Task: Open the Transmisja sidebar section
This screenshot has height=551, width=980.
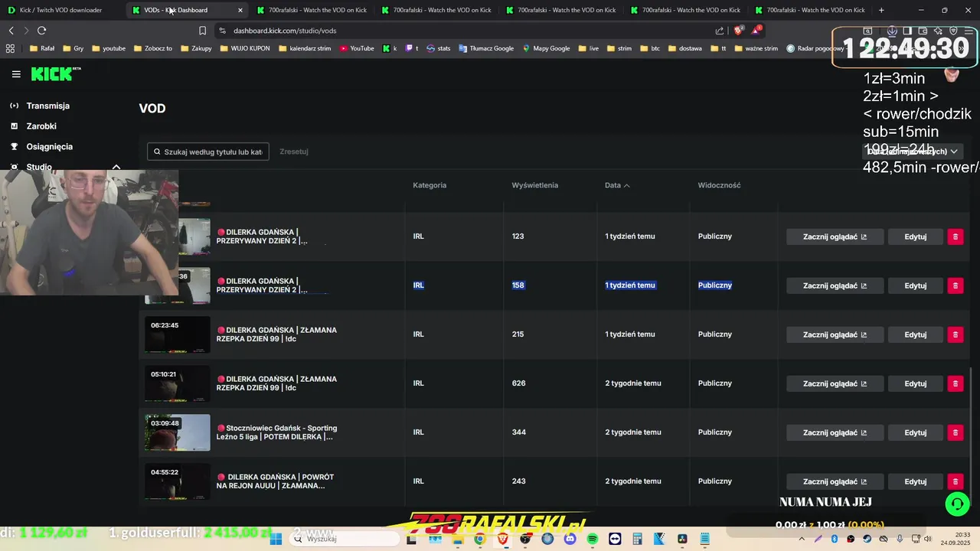Action: pos(47,106)
